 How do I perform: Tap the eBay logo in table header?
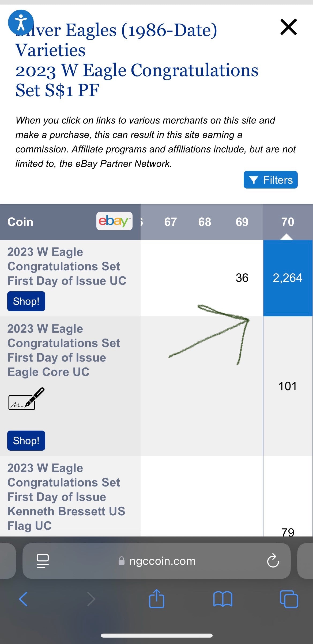click(x=114, y=221)
